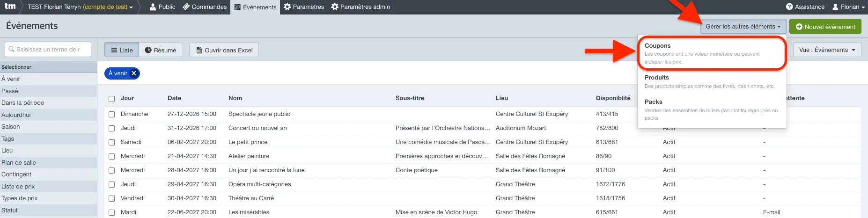This screenshot has height=218, width=868.
Task: Select Tags filter
Action: 48,138
